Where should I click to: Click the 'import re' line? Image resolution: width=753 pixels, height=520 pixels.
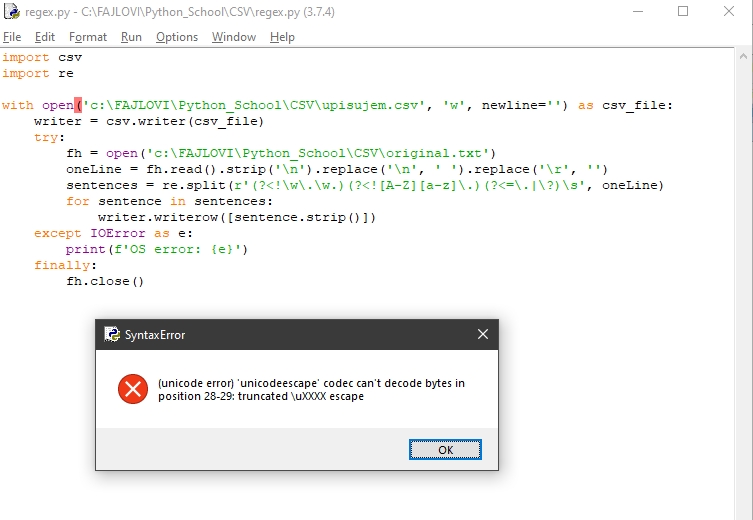(x=38, y=73)
